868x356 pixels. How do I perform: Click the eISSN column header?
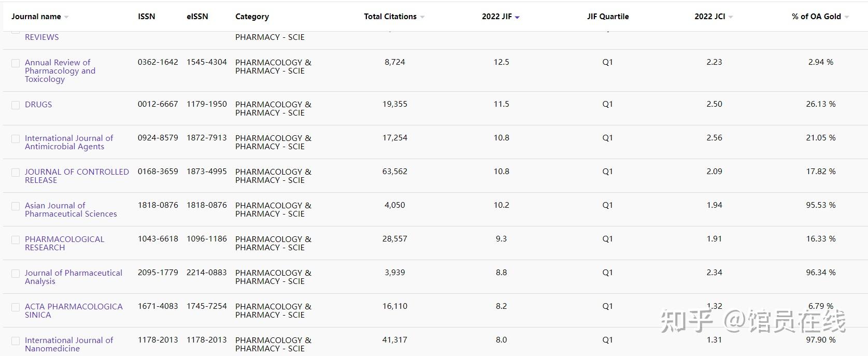(197, 17)
